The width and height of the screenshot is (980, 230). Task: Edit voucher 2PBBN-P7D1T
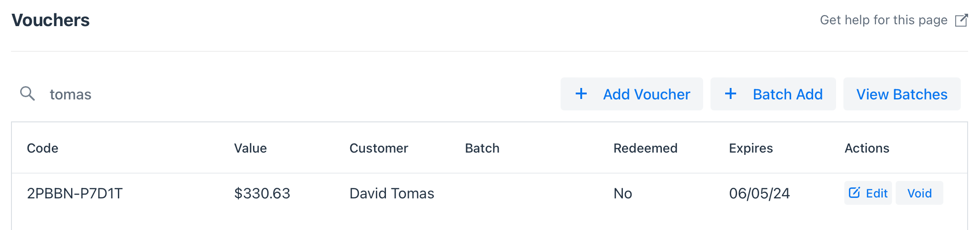point(868,193)
